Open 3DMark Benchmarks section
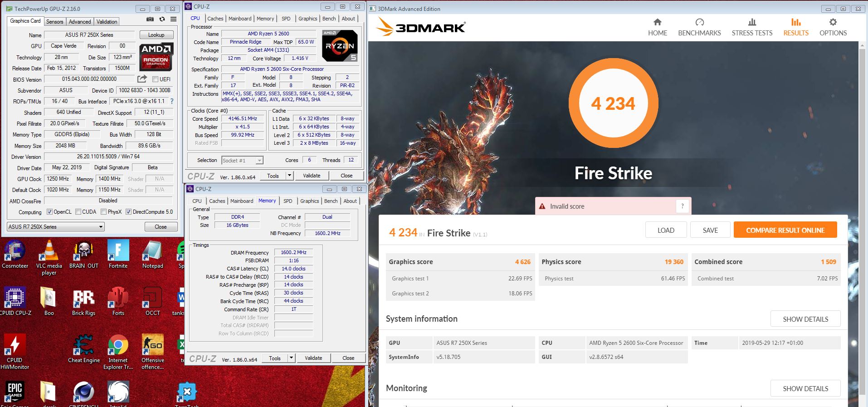 pyautogui.click(x=699, y=27)
